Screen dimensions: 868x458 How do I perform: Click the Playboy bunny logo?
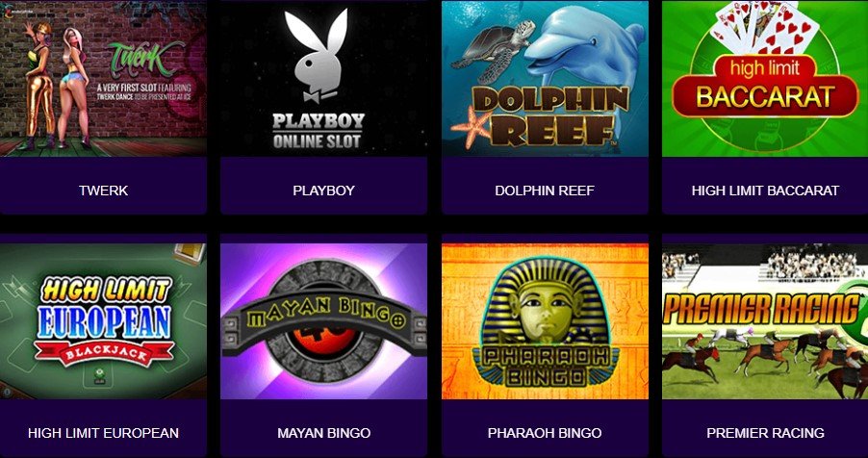point(319,56)
